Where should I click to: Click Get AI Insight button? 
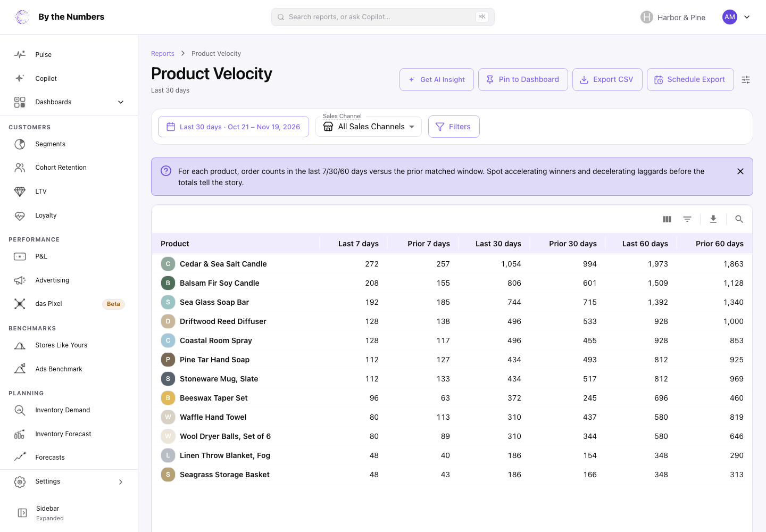(437, 80)
